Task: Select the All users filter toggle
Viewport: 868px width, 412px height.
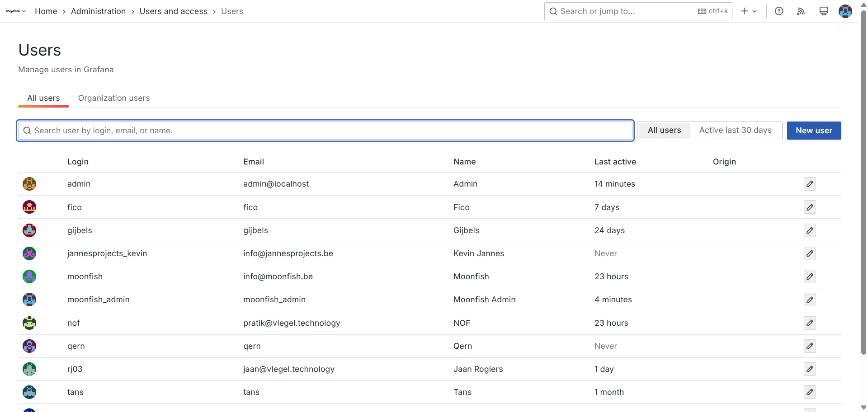Action: point(664,130)
